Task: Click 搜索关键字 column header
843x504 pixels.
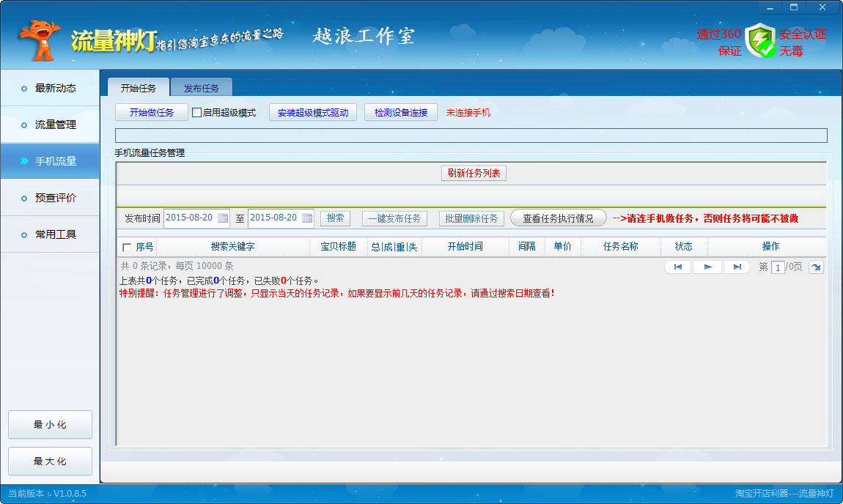Action: point(233,247)
